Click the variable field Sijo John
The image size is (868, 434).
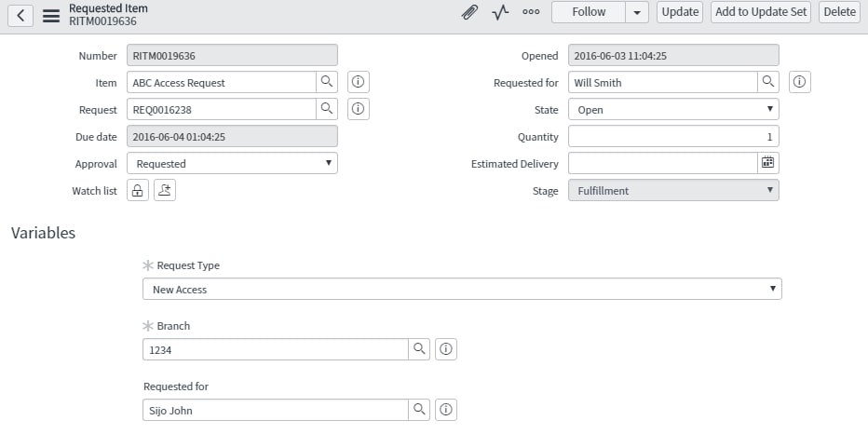tap(276, 410)
